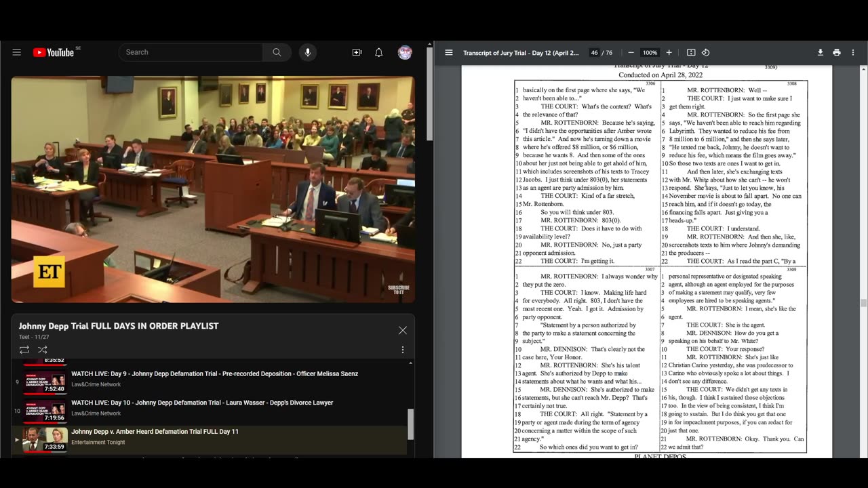
Task: Open the PDF viewer more actions menu
Action: click(x=853, y=52)
